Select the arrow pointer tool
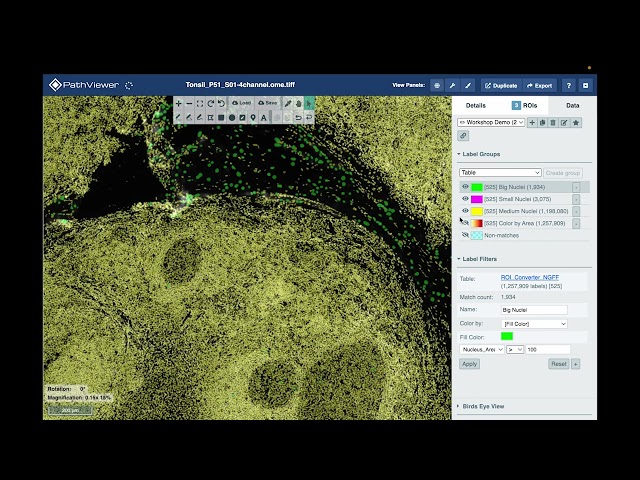 pyautogui.click(x=309, y=104)
